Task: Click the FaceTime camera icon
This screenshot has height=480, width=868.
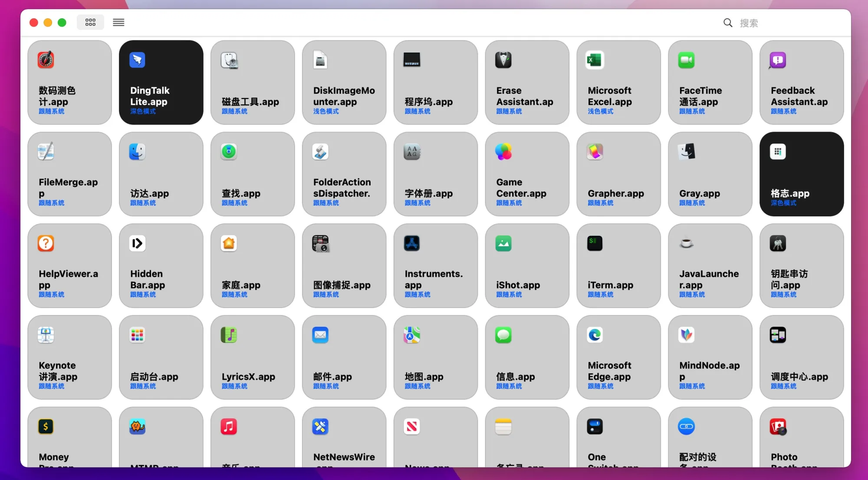Action: [686, 60]
